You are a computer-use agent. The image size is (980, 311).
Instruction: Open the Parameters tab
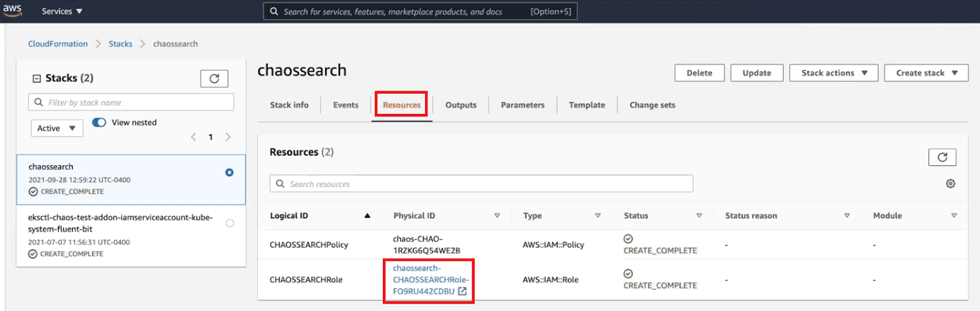click(x=522, y=105)
